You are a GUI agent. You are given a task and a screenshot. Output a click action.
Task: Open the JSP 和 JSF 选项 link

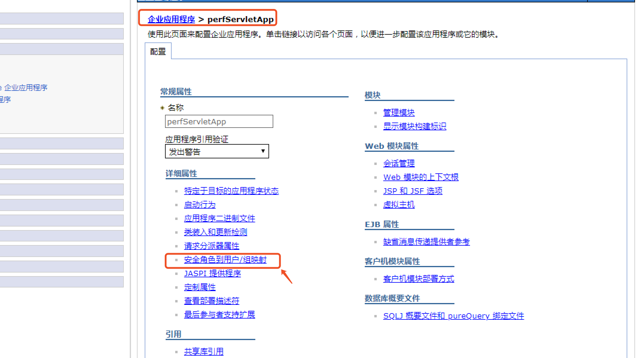(x=413, y=191)
